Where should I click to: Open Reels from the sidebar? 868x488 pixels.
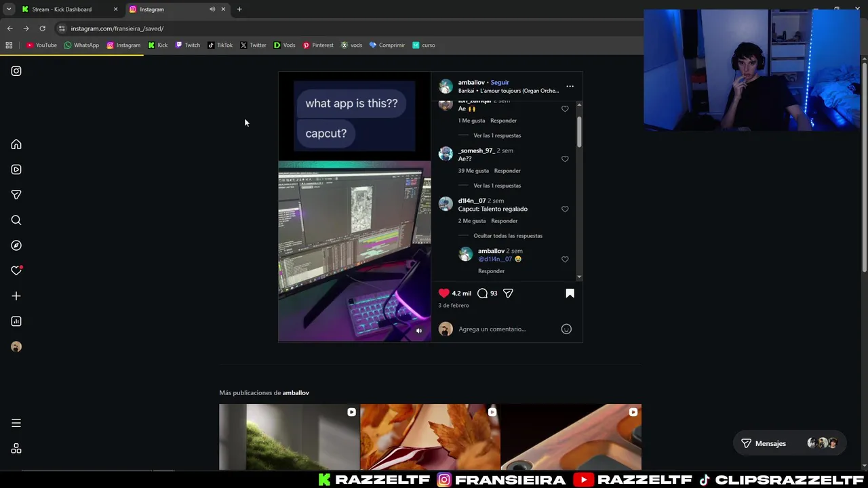click(16, 169)
